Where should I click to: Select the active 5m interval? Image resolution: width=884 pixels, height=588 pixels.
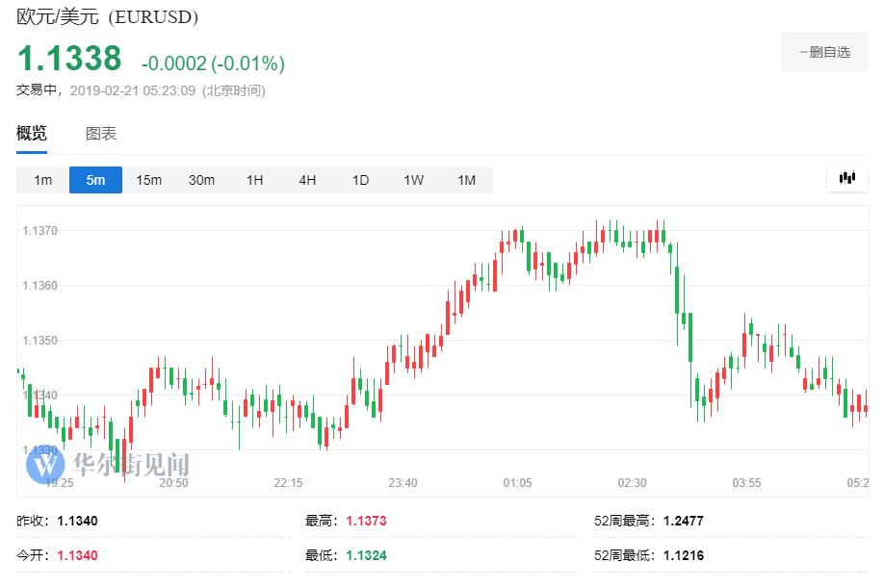click(95, 180)
